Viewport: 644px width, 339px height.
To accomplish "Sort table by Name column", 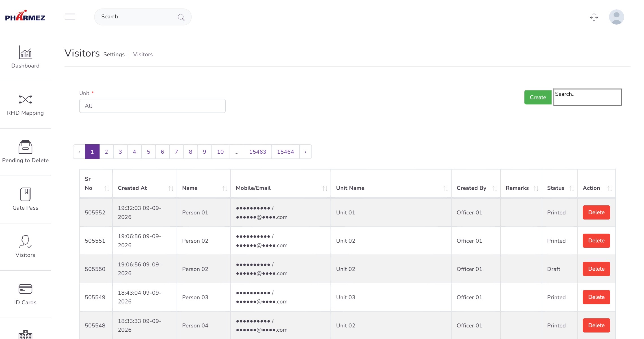I will 224,188.
